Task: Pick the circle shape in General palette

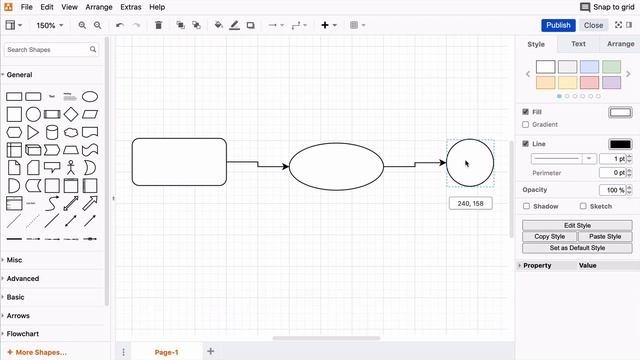Action: [33, 114]
